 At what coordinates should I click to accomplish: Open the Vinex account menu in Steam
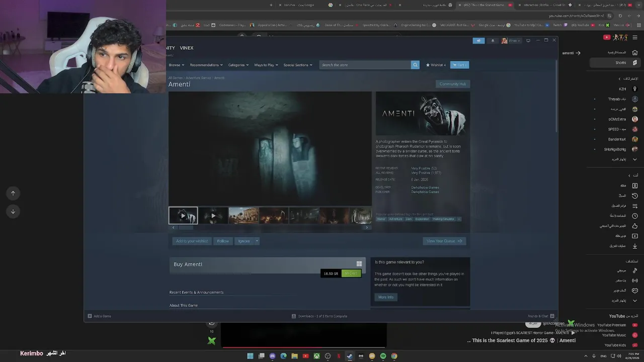click(511, 41)
